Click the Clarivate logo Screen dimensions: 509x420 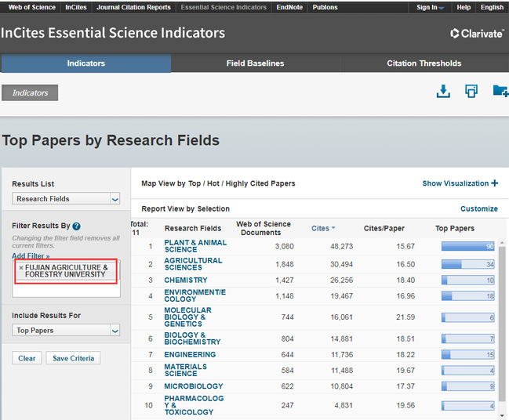(x=477, y=34)
